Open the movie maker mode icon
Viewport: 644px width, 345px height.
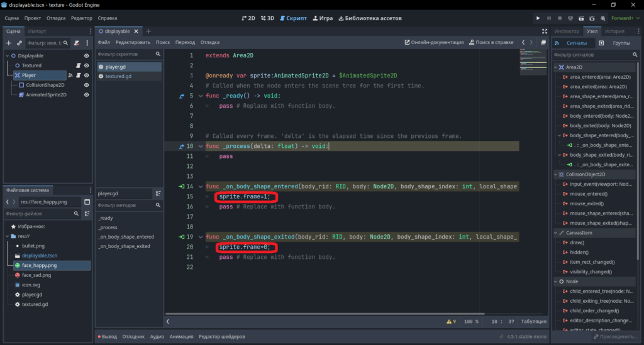point(602,18)
